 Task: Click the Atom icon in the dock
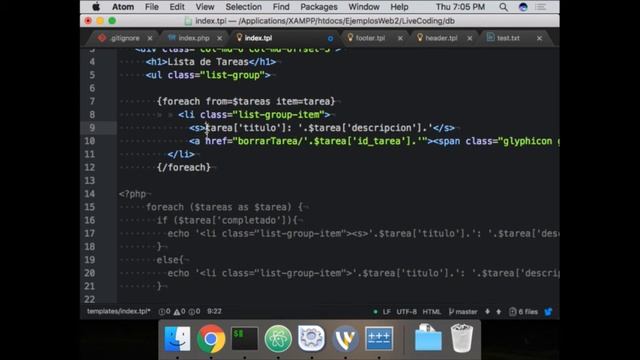278,338
